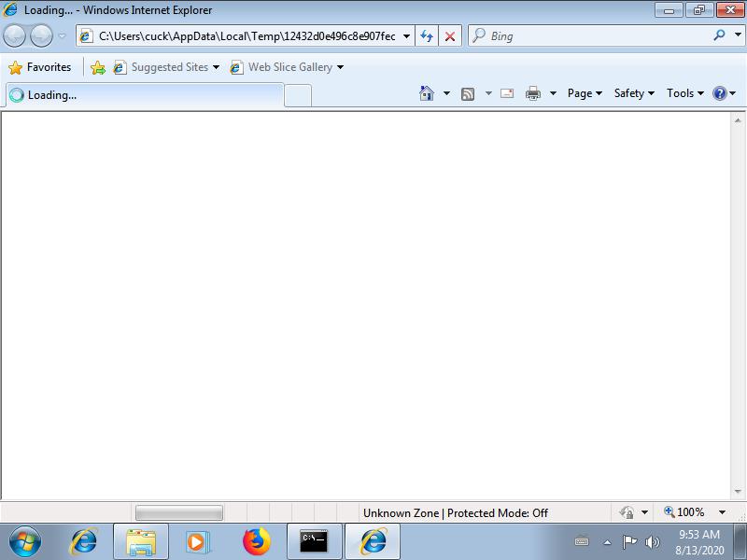The width and height of the screenshot is (747, 560).
Task: Click the volume speaker tray icon
Action: pyautogui.click(x=652, y=542)
